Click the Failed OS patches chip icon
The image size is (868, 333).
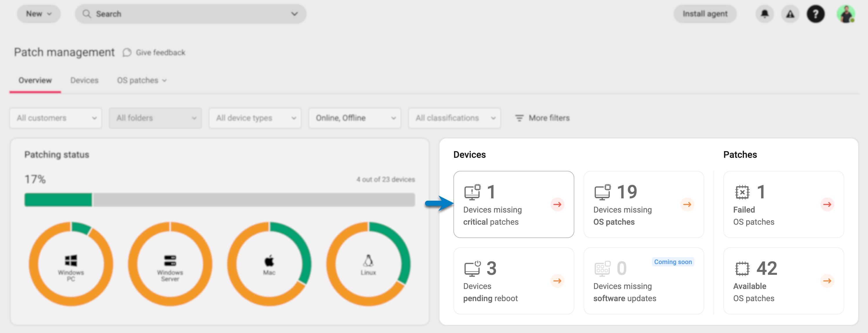click(x=742, y=192)
